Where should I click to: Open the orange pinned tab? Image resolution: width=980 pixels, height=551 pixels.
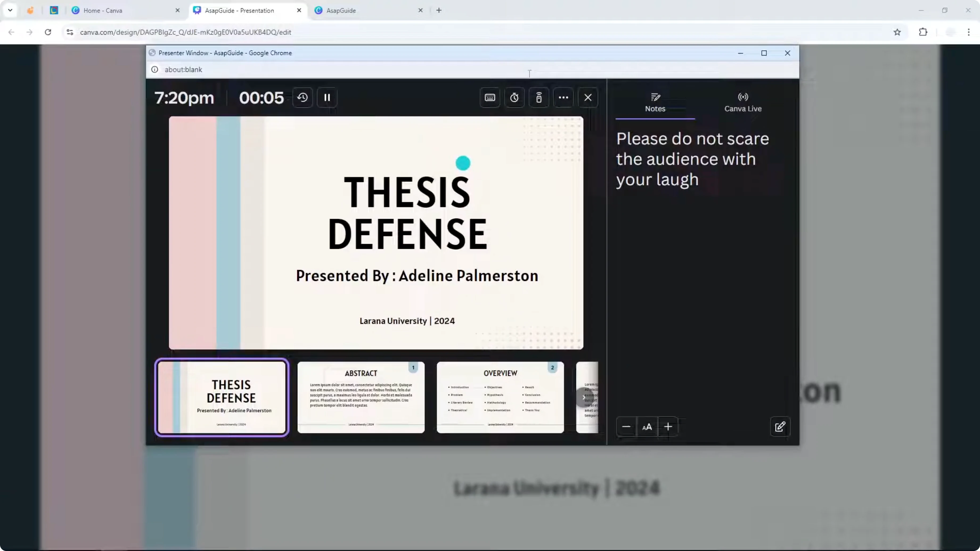pyautogui.click(x=30, y=10)
